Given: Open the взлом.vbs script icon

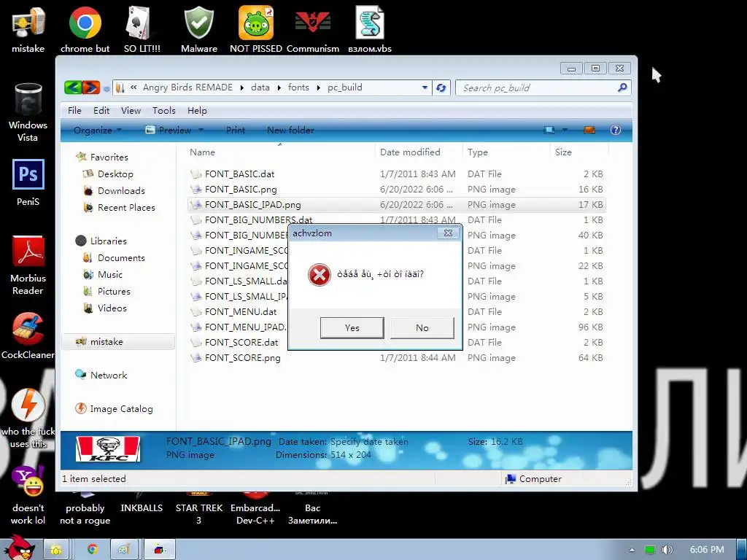Looking at the screenshot, I should (x=370, y=23).
